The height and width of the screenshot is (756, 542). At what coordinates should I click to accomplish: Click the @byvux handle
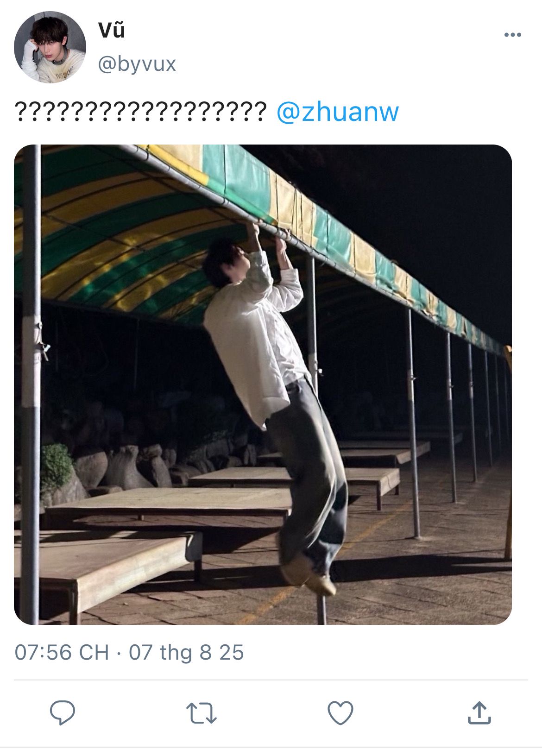(x=137, y=64)
